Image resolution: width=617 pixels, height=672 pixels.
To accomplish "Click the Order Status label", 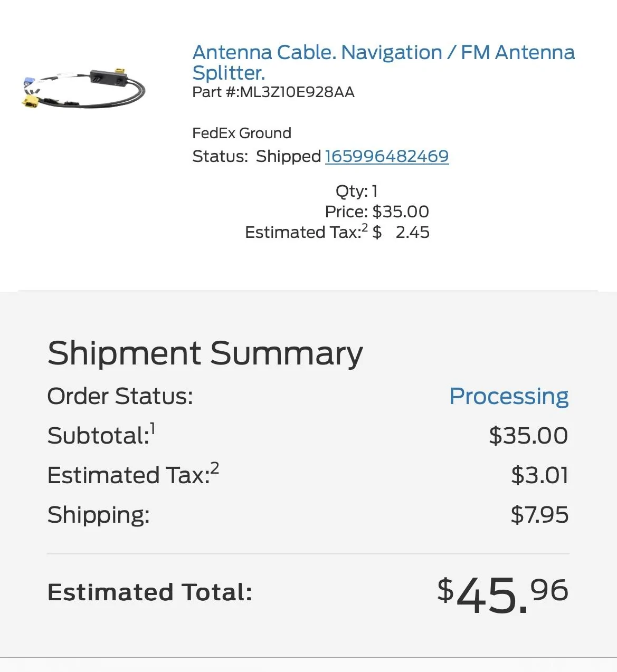I will [120, 396].
